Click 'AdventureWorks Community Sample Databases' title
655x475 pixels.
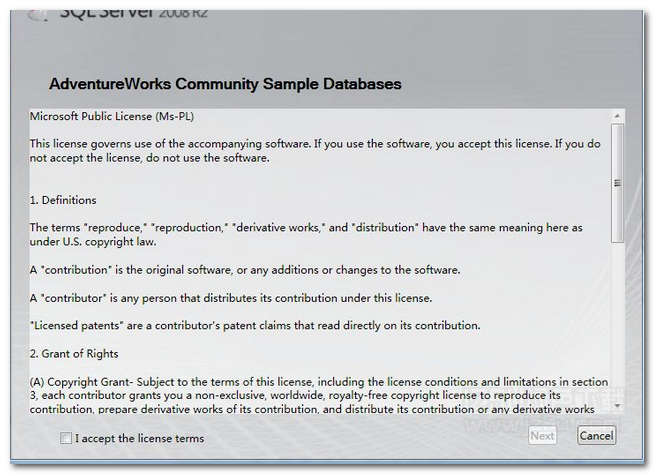tap(225, 84)
